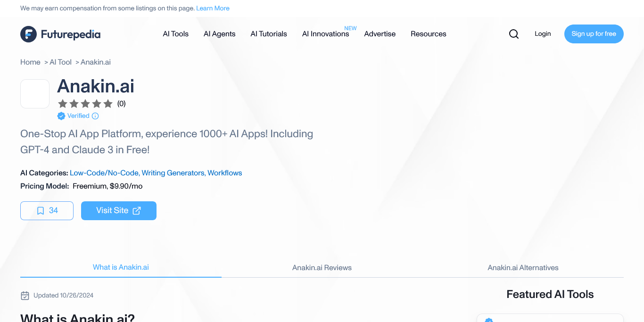Open the AI Tools menu
Image resolution: width=644 pixels, height=322 pixels.
click(176, 34)
